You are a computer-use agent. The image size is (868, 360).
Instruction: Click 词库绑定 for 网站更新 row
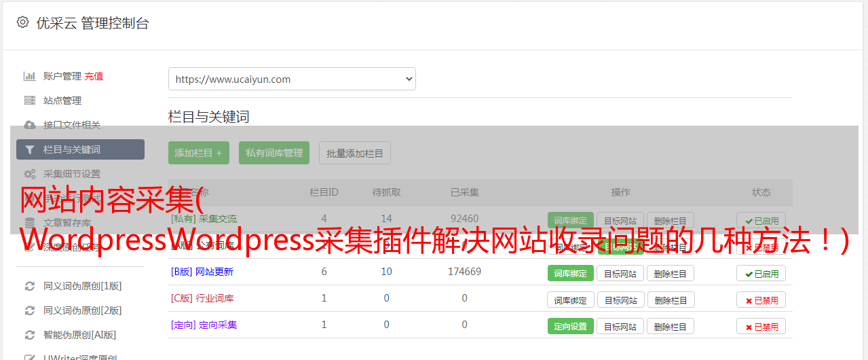571,273
